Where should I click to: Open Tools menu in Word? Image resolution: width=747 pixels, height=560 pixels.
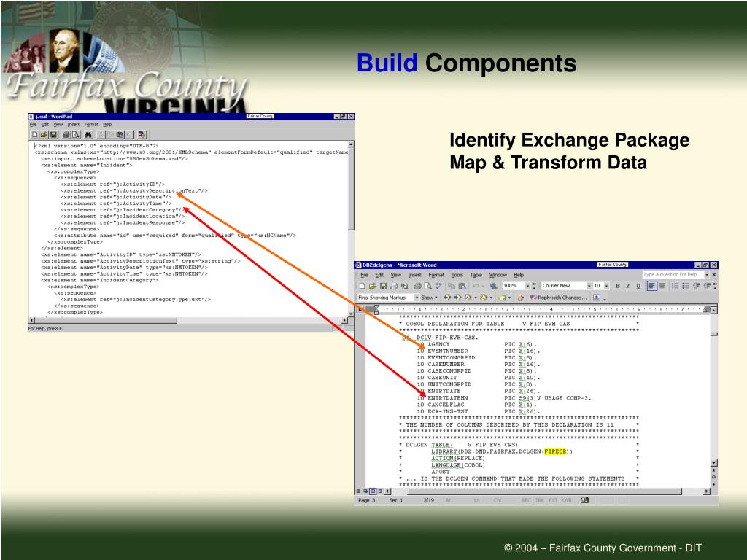click(457, 275)
